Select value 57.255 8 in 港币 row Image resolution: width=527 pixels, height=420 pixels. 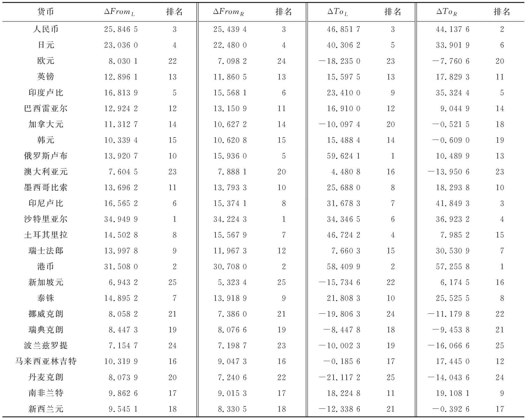(x=453, y=267)
